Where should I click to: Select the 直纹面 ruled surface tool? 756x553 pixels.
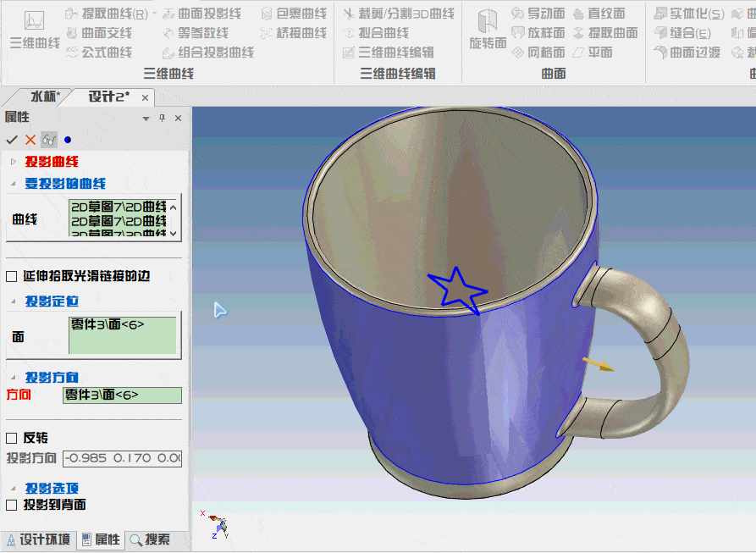point(607,13)
